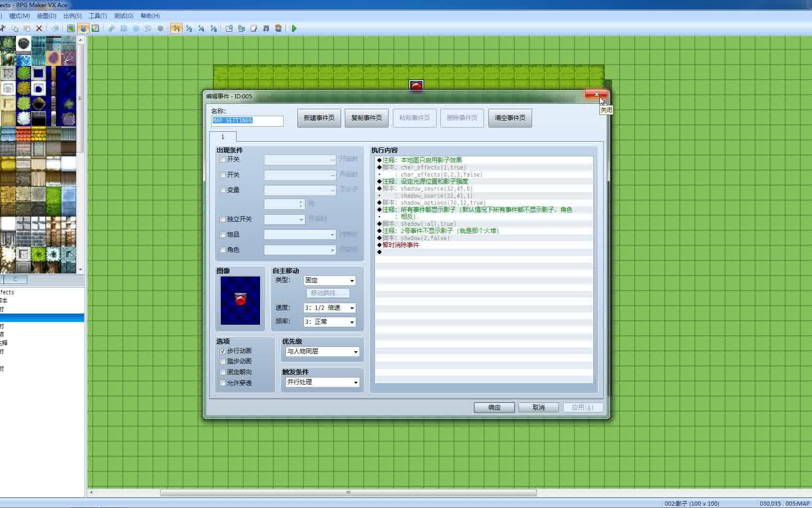Open the 频率 frequency dropdown
Viewport: 812px width, 508px height.
(x=329, y=322)
